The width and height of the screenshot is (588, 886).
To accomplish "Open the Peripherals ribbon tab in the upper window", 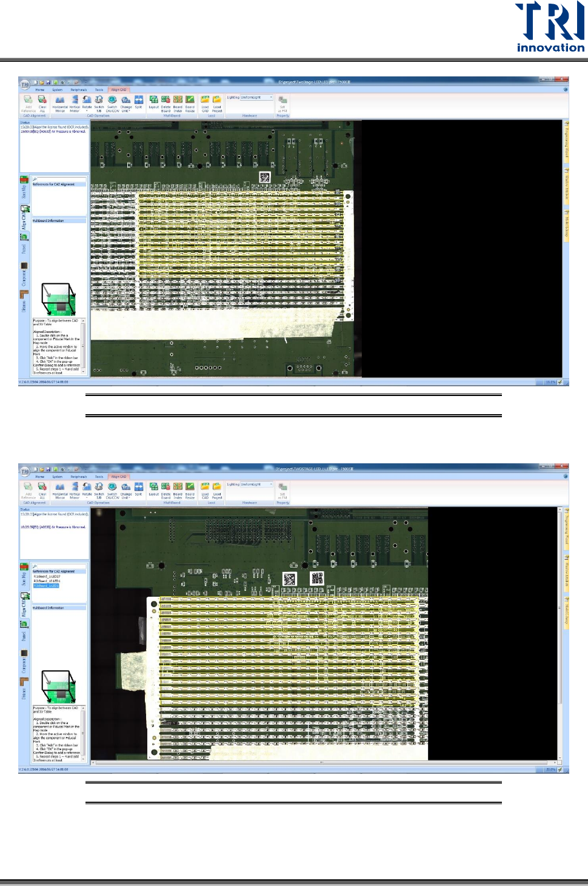I will click(78, 90).
